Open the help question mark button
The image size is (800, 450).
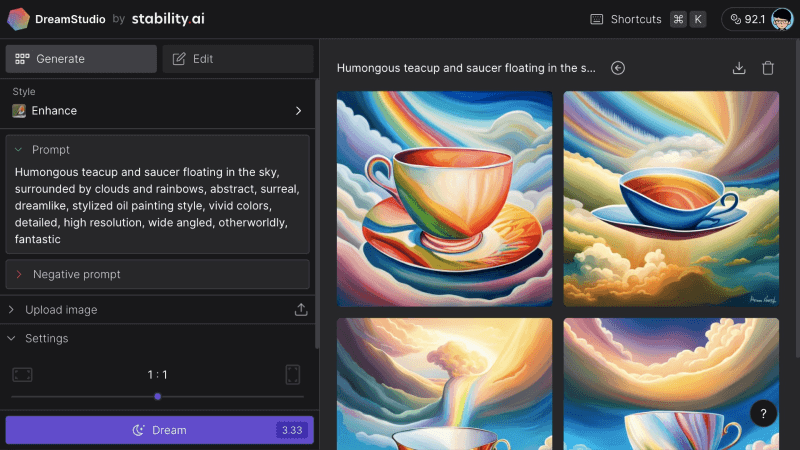click(763, 413)
